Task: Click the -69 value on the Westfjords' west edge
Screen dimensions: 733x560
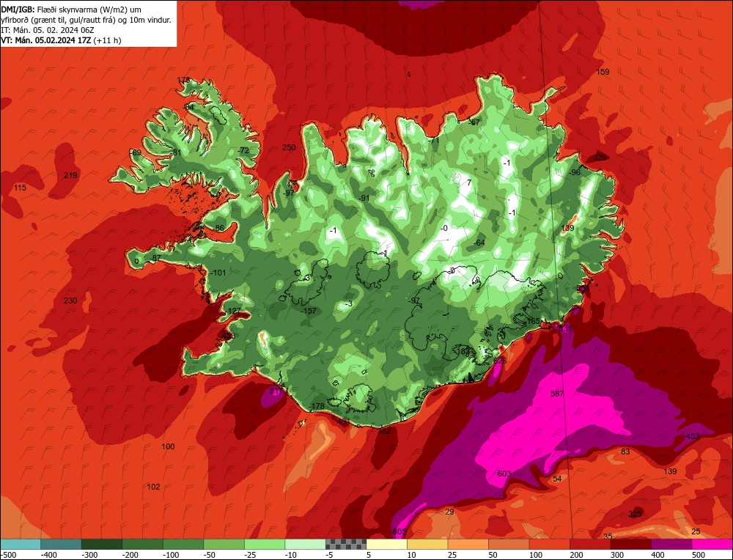Action: point(135,152)
